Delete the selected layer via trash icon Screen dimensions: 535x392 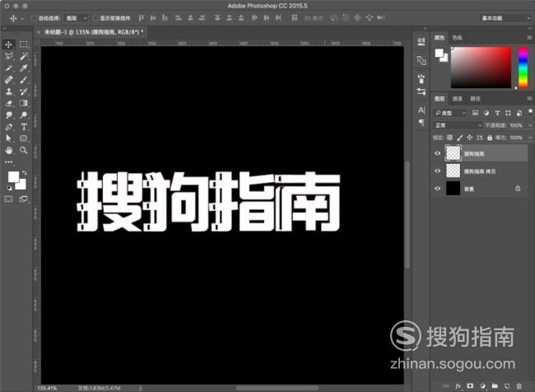[519, 386]
